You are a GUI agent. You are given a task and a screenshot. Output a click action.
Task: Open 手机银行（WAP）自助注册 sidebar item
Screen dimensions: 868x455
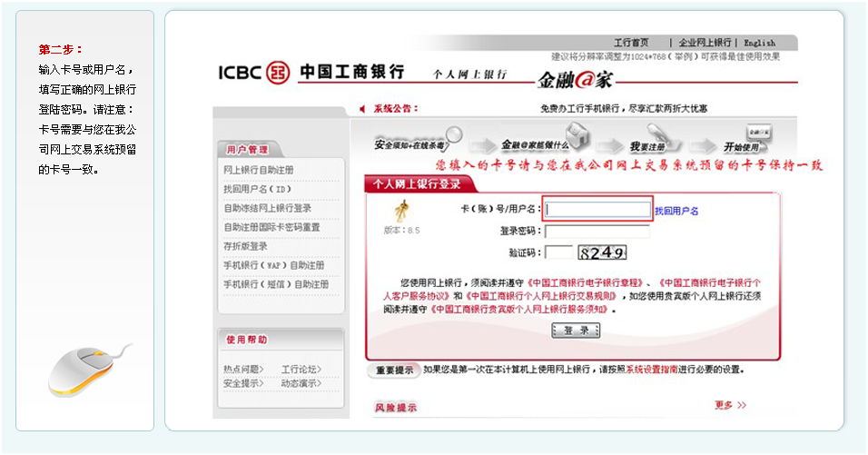(274, 265)
